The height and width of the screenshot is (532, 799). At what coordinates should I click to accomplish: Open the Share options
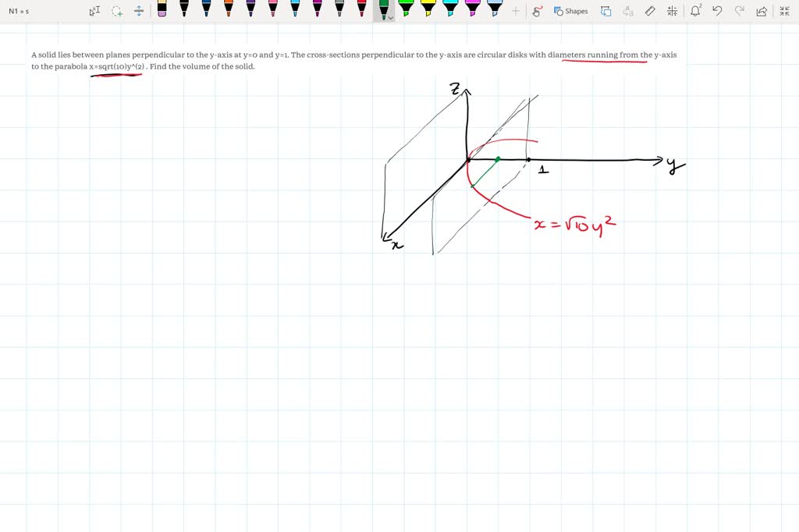(x=762, y=11)
